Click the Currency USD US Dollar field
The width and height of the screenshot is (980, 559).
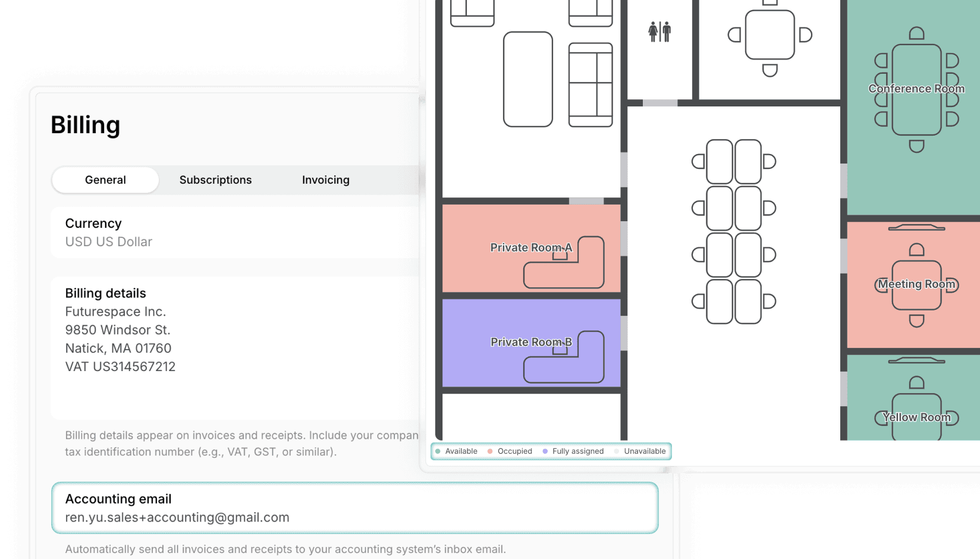pyautogui.click(x=235, y=233)
